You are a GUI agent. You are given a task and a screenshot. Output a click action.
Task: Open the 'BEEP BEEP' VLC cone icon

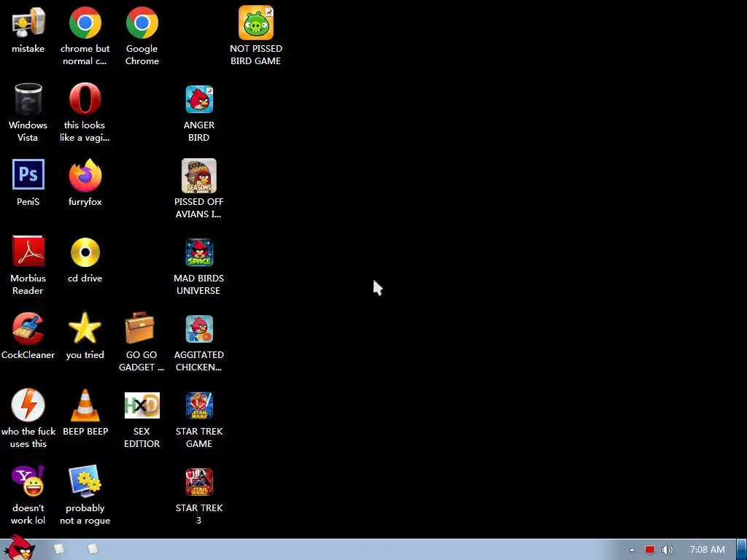click(85, 405)
